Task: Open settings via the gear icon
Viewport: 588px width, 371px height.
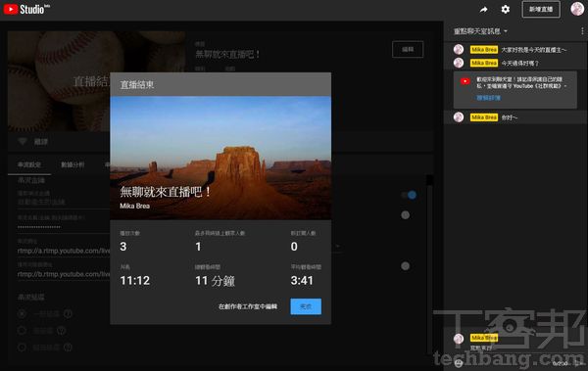Action: 506,10
